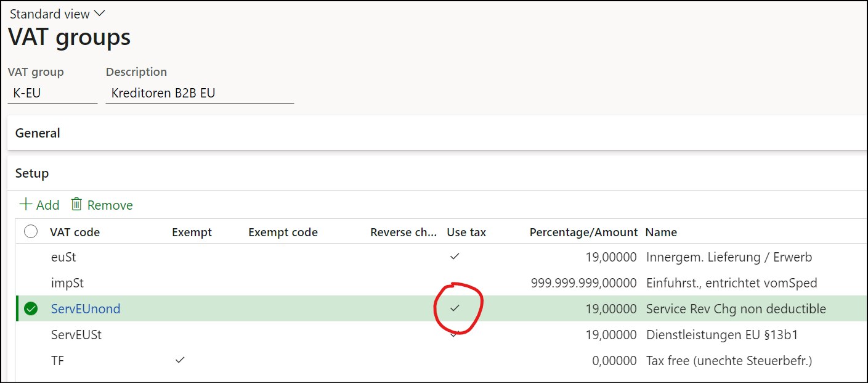Image resolution: width=868 pixels, height=383 pixels.
Task: Collapse the Setup section
Action: click(x=31, y=173)
